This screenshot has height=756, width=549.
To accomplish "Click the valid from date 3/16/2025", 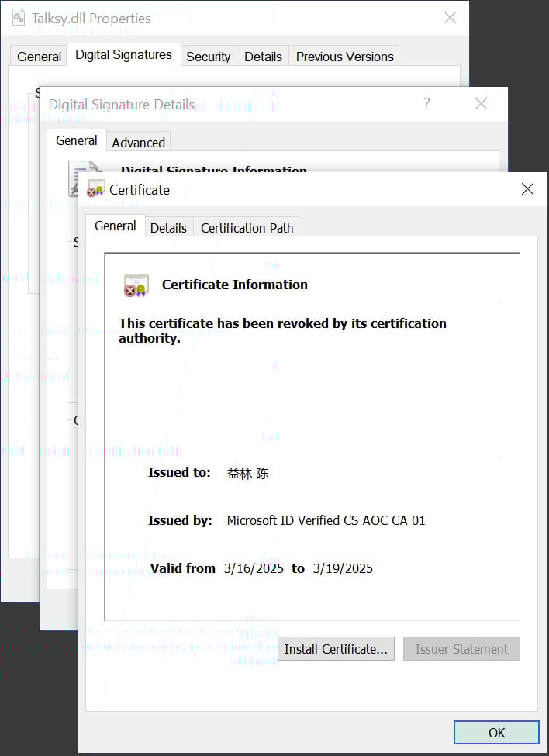I will 254,568.
